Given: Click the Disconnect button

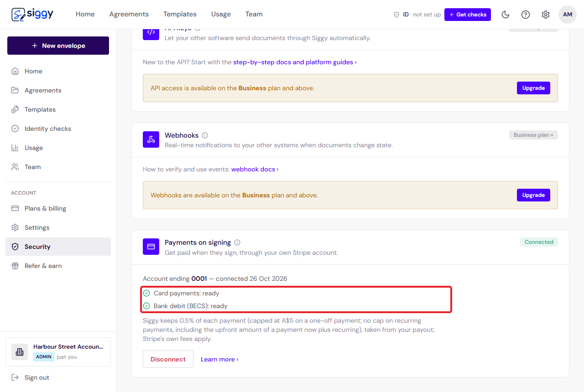Looking at the screenshot, I should [168, 359].
